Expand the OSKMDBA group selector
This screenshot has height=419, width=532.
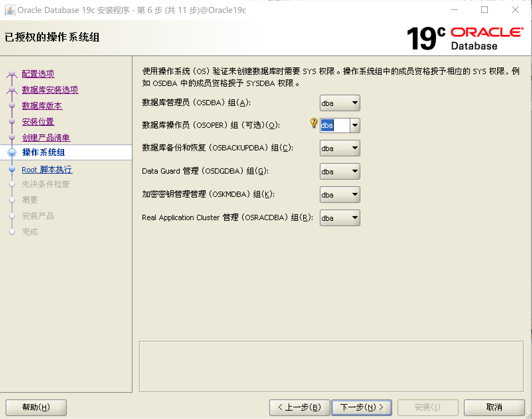click(x=355, y=195)
